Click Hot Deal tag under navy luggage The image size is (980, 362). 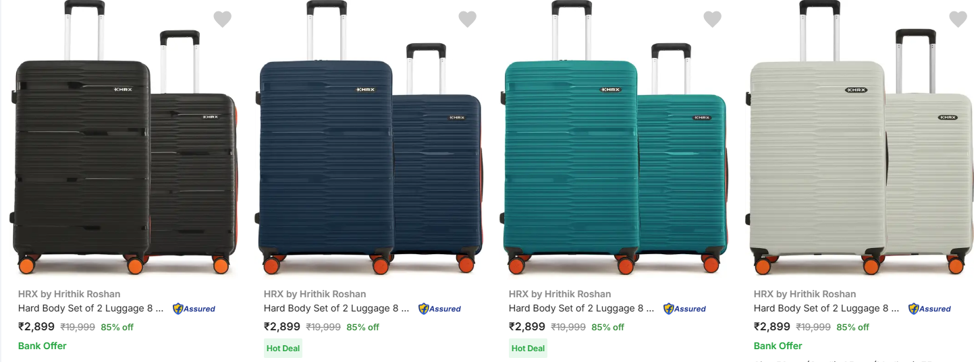(x=283, y=349)
